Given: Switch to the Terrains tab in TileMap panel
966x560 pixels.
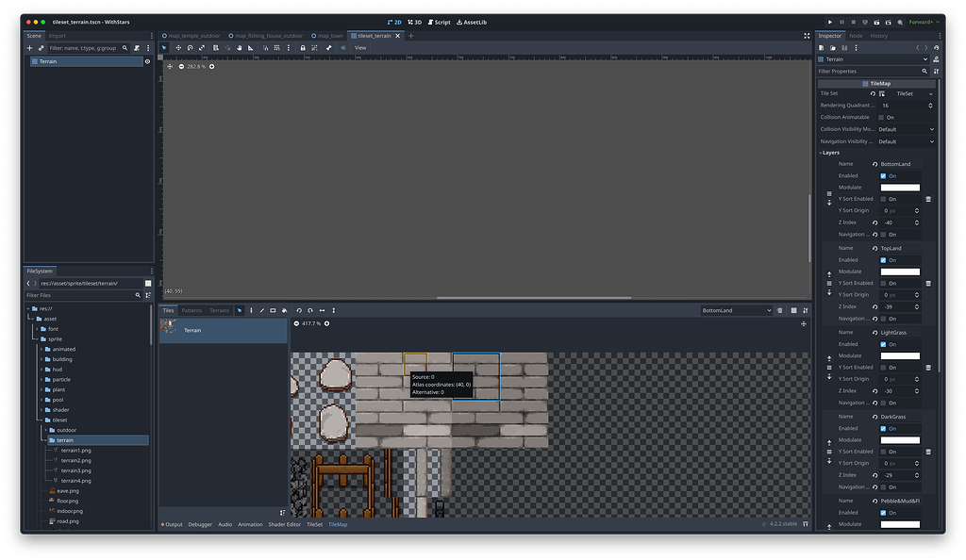Looking at the screenshot, I should pos(219,309).
